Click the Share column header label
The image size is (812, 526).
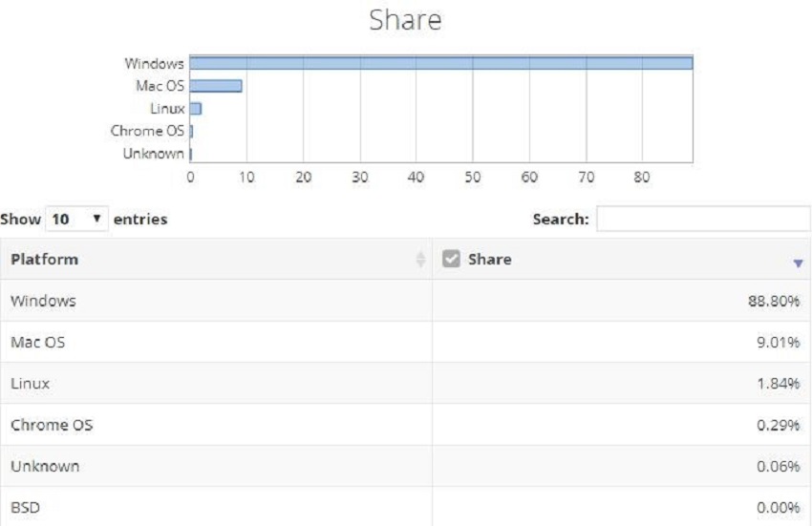[489, 260]
